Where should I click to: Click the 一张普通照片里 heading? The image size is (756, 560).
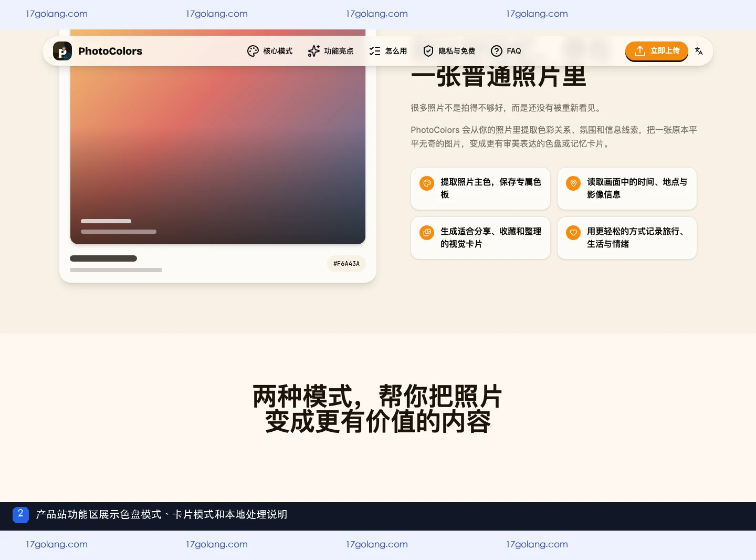(498, 77)
